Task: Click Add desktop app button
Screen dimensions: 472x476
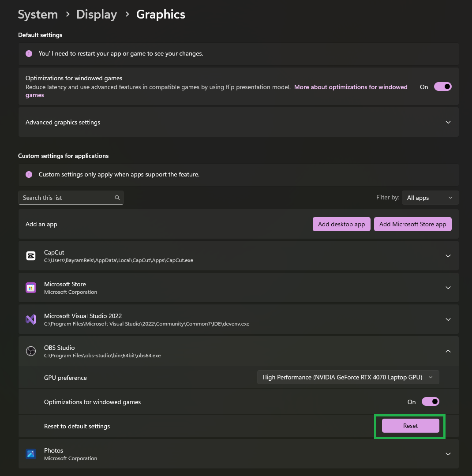Action: tap(341, 224)
